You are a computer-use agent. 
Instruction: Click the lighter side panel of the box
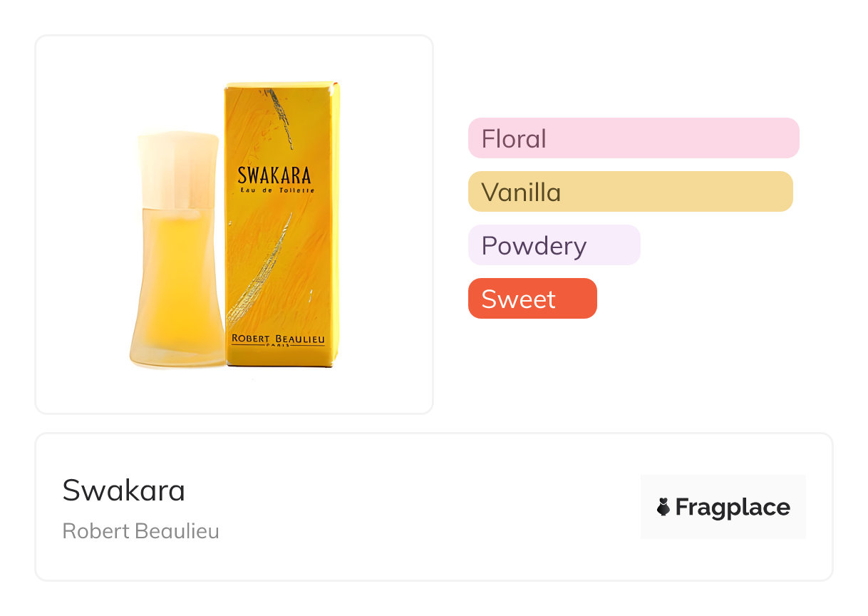336,228
